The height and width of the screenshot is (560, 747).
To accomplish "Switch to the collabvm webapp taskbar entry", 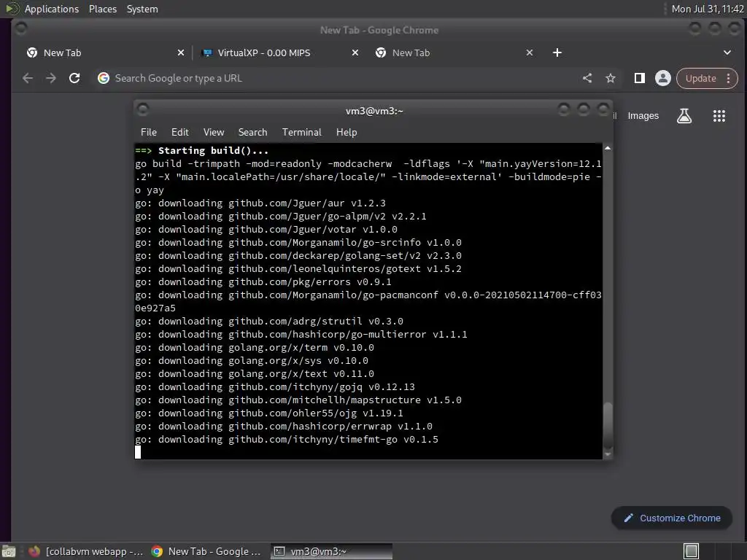I will point(86,551).
